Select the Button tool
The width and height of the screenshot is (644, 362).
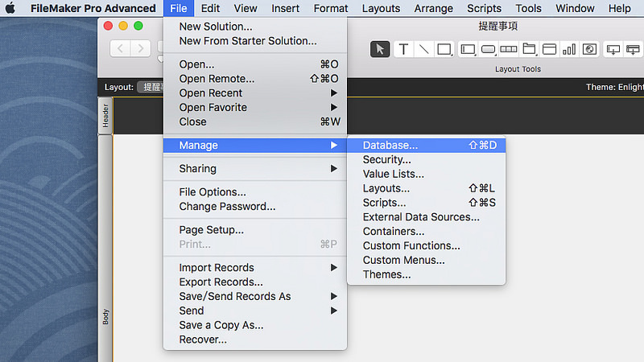click(488, 49)
